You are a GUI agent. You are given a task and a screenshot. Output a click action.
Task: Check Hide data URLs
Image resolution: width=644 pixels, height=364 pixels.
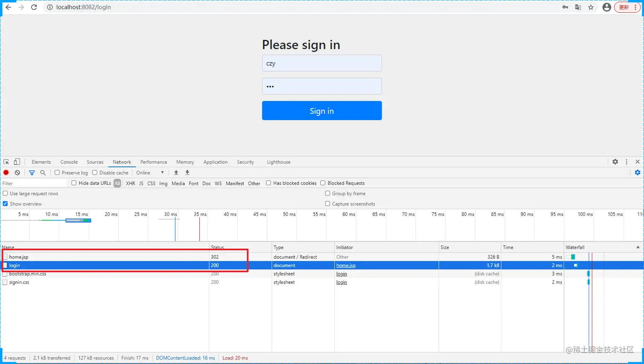pos(74,183)
